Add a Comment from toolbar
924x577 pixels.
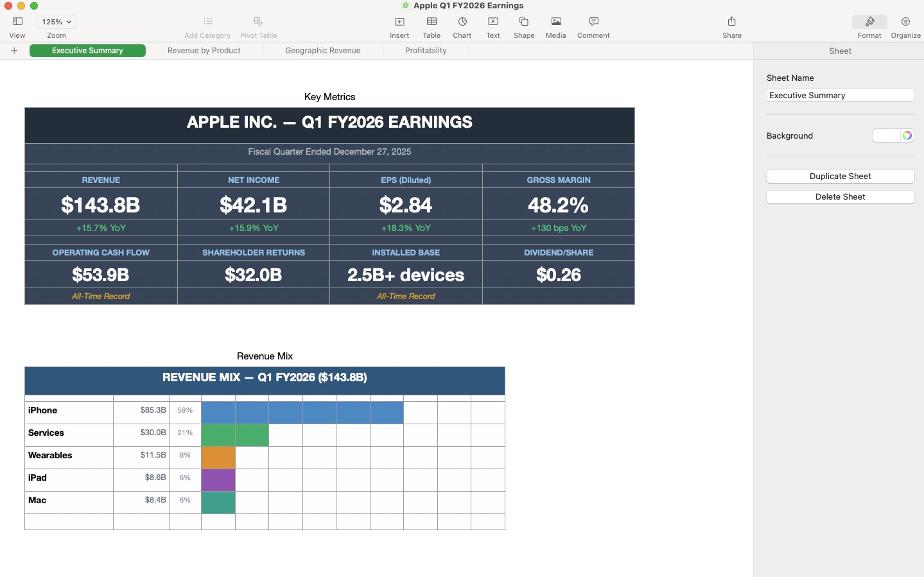(x=593, y=22)
